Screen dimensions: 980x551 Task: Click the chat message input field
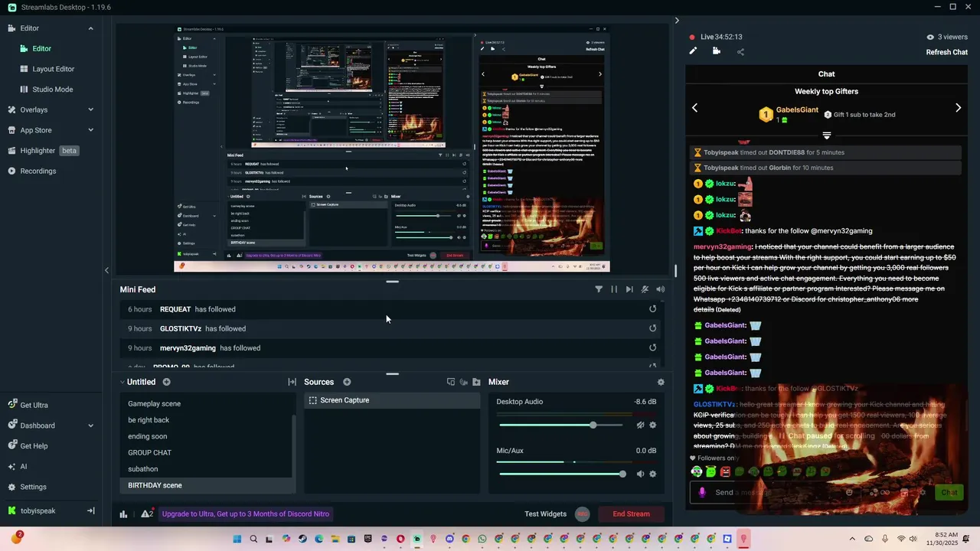(812, 492)
